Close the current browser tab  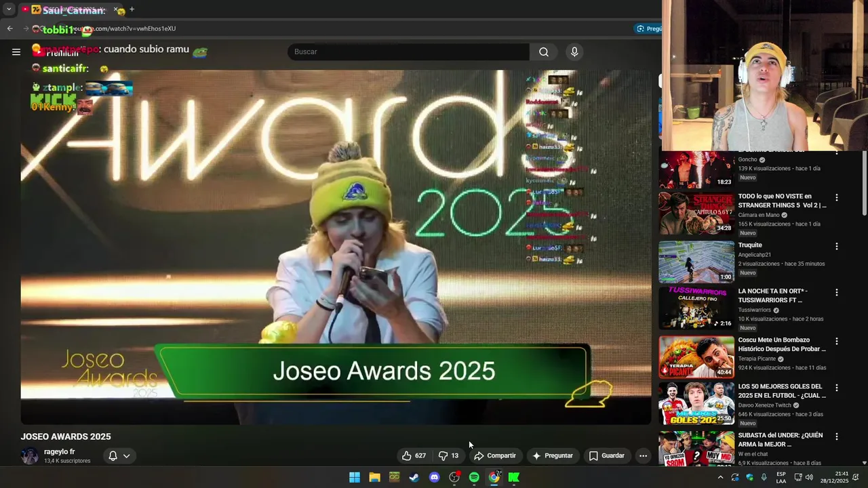coord(116,9)
